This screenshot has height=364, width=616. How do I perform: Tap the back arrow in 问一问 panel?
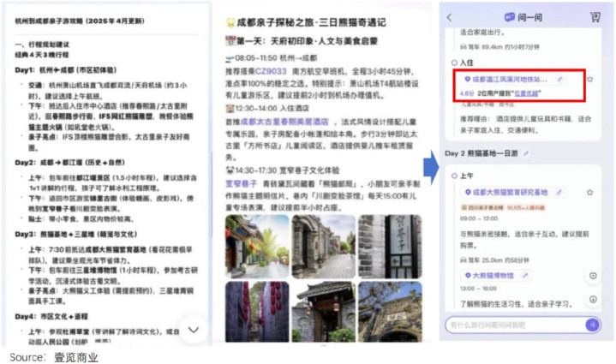450,17
